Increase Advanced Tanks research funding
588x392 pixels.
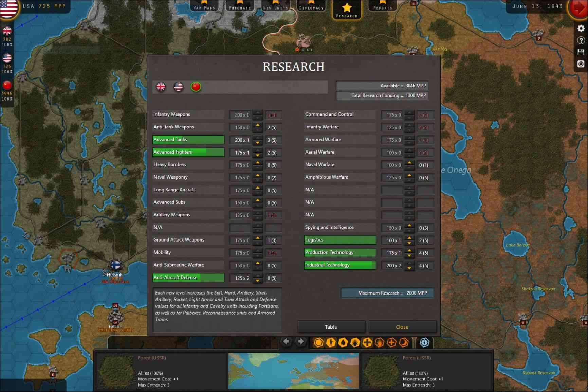pyautogui.click(x=258, y=138)
